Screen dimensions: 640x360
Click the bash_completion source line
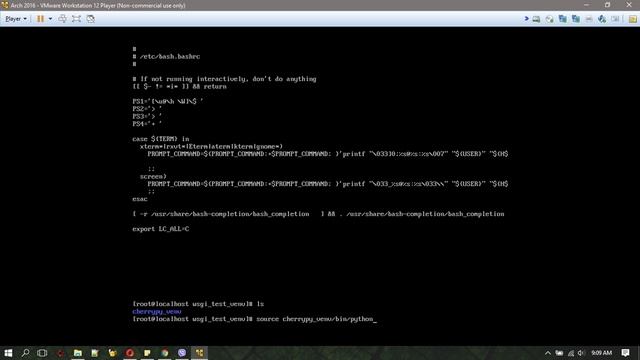(x=318, y=214)
